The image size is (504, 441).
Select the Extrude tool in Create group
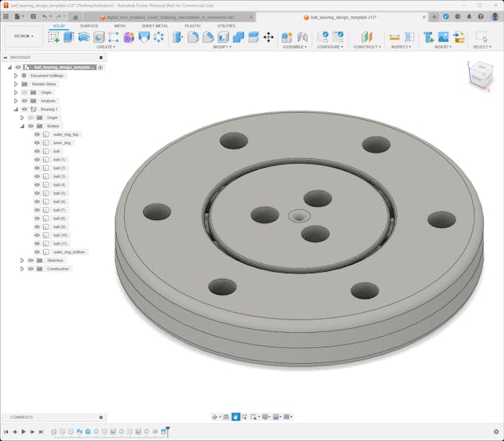pos(68,37)
